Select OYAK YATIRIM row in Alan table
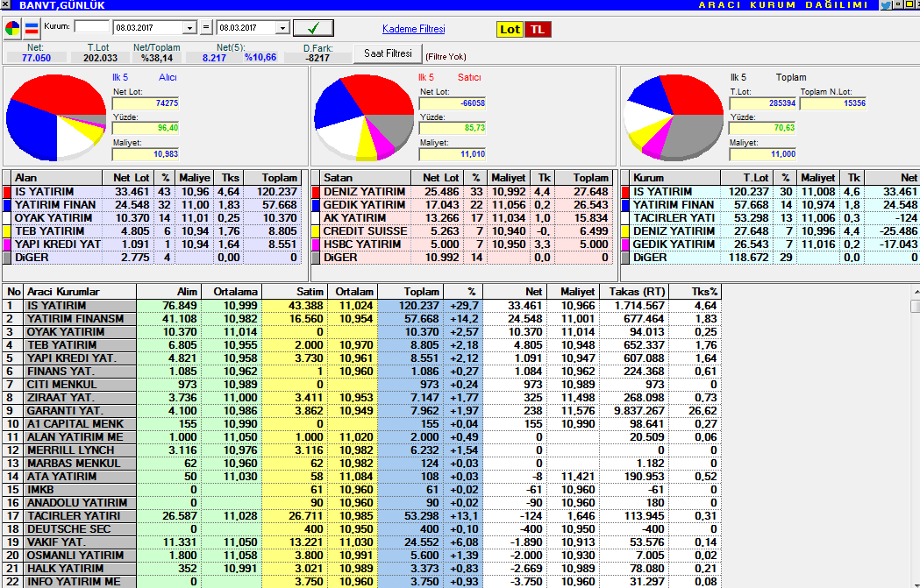This screenshot has height=588, width=920. 153,218
